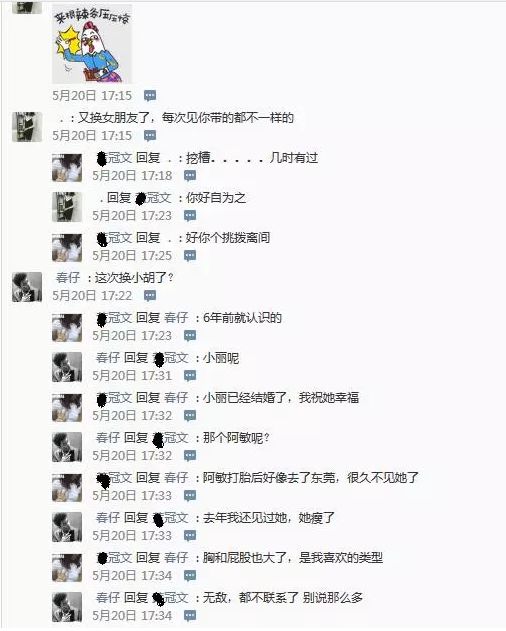Click reply icon beside the 17:15 sticker comment
The width and height of the screenshot is (506, 631).
point(150,96)
